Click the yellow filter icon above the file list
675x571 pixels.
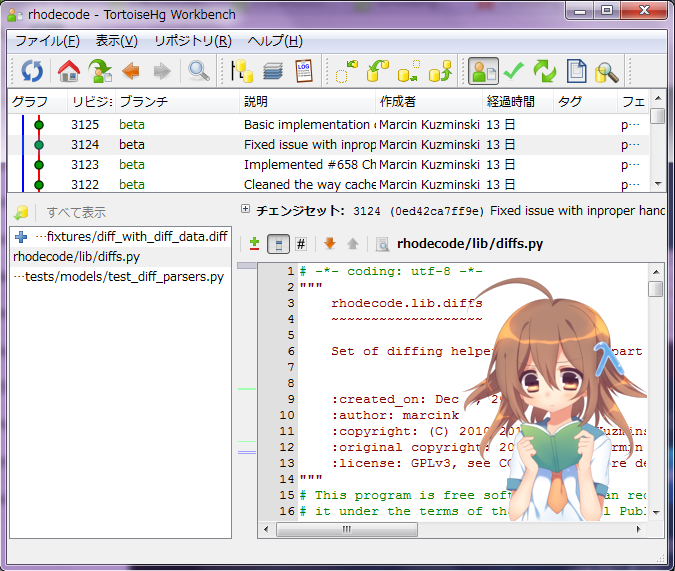click(21, 212)
